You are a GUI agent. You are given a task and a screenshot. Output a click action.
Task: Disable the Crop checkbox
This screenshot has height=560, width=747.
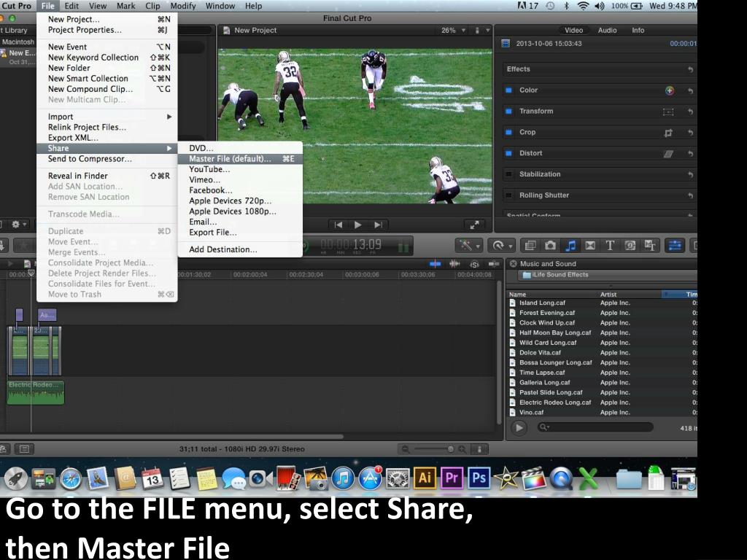click(x=508, y=133)
